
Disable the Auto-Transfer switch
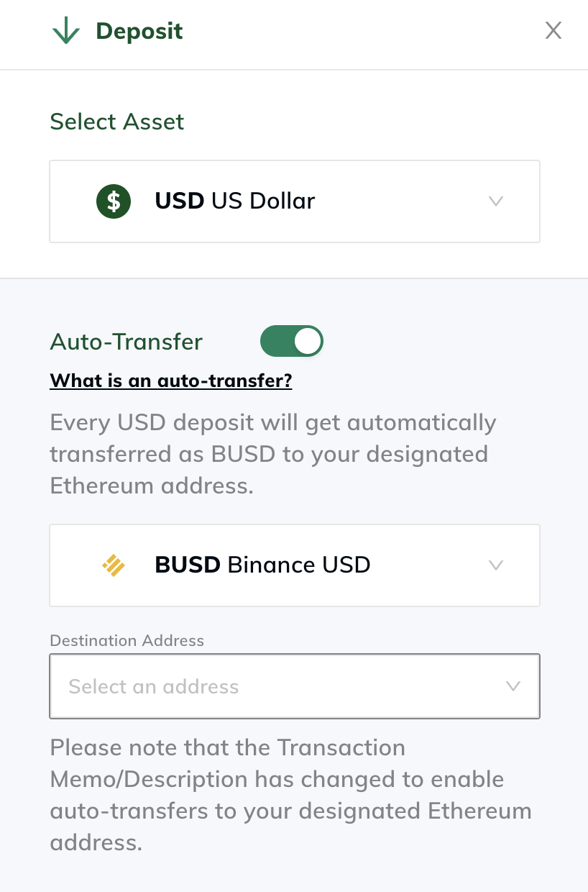(292, 341)
